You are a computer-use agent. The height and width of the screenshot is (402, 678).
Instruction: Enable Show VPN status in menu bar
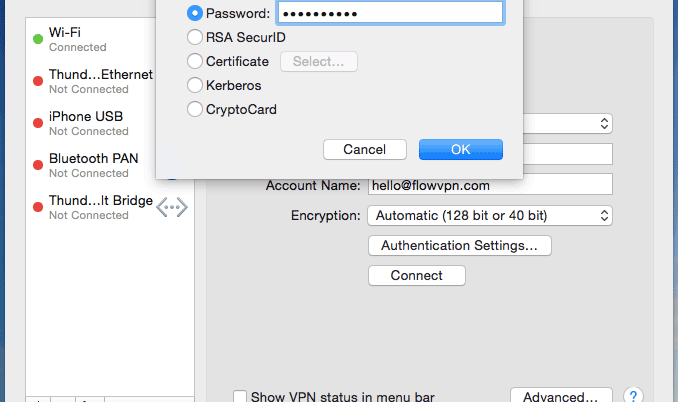tap(240, 397)
